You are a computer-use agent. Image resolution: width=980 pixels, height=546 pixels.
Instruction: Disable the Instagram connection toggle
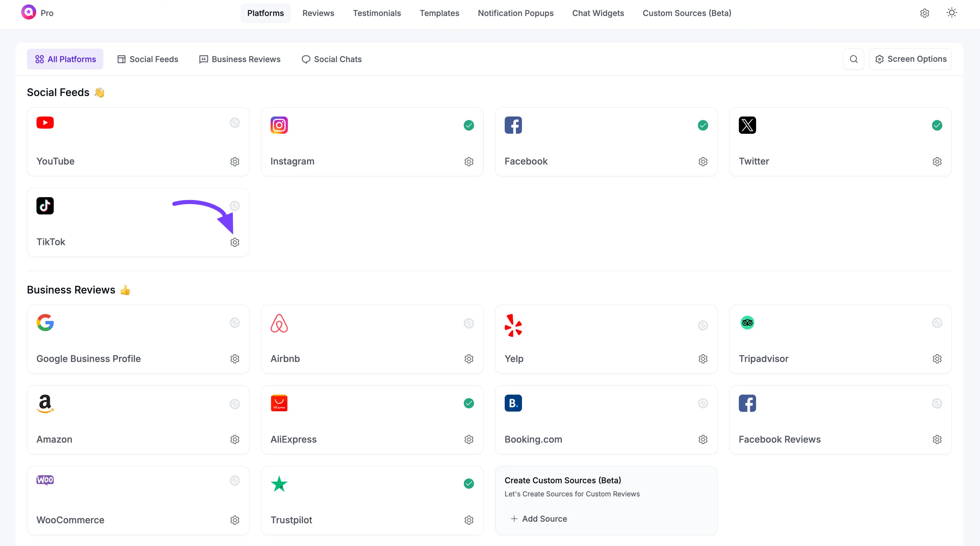[x=469, y=125]
